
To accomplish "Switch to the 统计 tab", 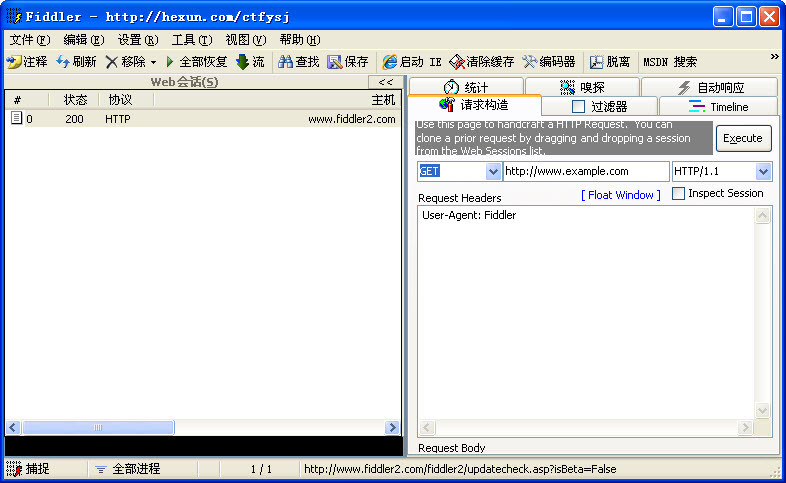I will 466,87.
